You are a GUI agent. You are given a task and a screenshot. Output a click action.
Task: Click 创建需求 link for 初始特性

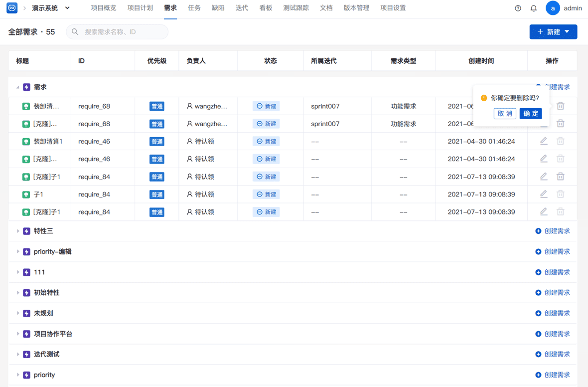tap(553, 292)
